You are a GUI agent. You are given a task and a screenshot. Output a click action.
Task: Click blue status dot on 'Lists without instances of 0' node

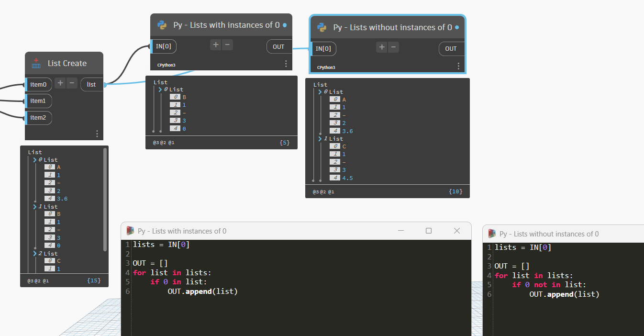tap(457, 27)
